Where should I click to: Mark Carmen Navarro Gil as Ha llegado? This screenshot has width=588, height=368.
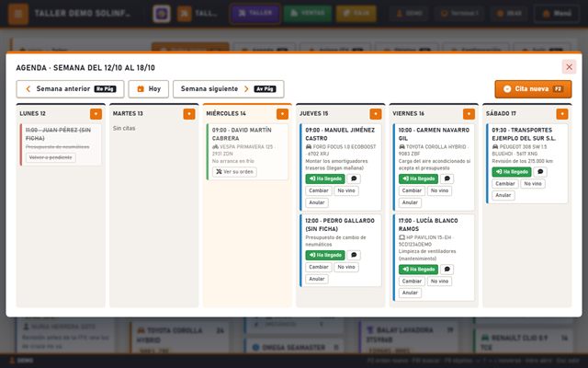coord(419,178)
